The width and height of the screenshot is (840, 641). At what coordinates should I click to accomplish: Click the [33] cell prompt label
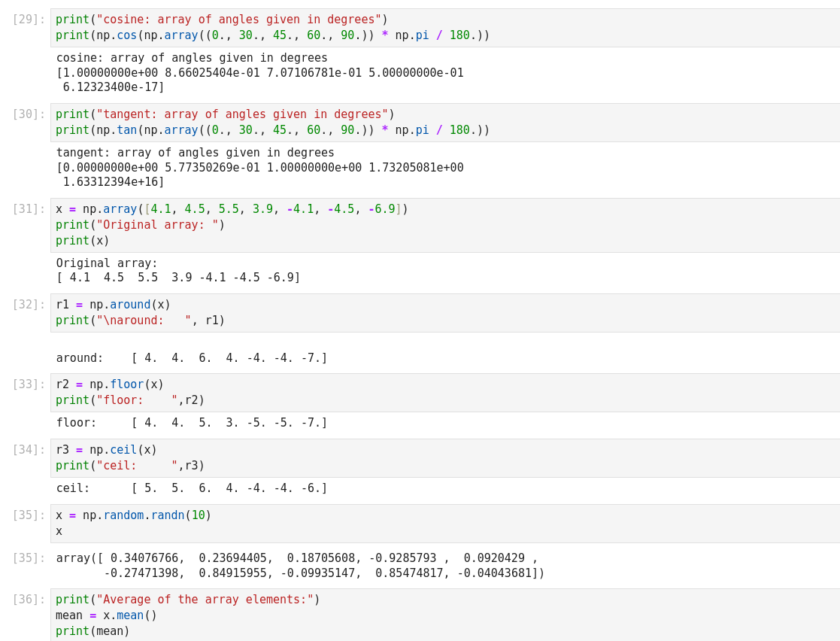click(29, 384)
